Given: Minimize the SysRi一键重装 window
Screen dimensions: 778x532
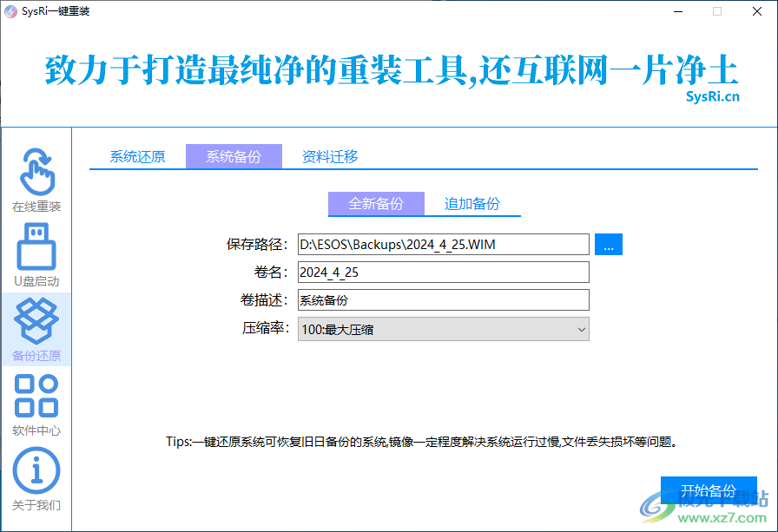Looking at the screenshot, I should (x=676, y=12).
